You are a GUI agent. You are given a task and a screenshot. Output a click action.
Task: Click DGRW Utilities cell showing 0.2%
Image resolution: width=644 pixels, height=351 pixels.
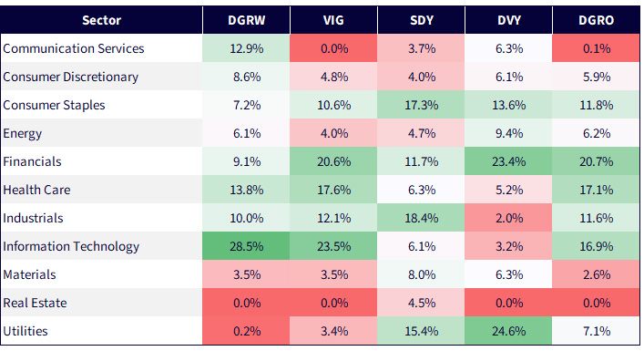point(247,330)
